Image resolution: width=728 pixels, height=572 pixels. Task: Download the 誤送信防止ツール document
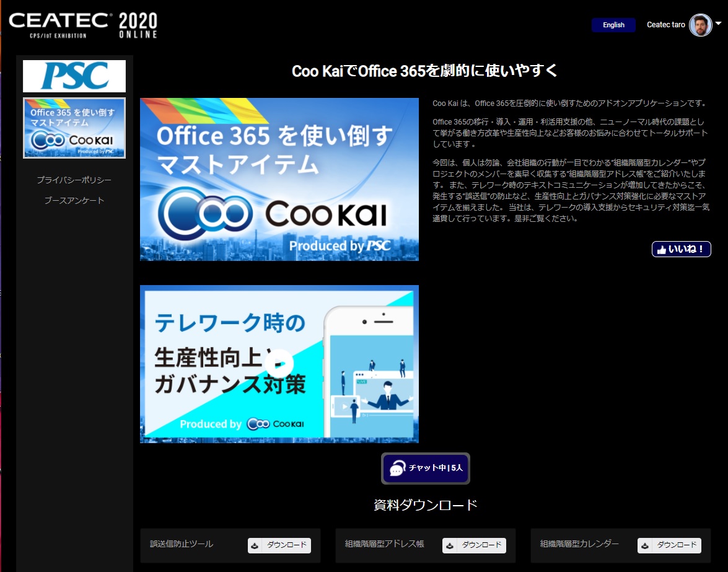[x=279, y=545]
